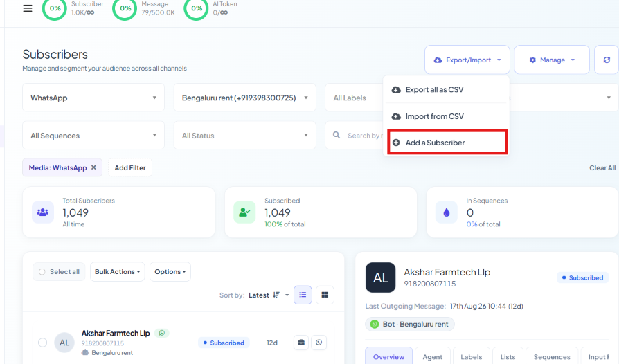Select Import from CSV option
The height and width of the screenshot is (364, 619).
447,116
